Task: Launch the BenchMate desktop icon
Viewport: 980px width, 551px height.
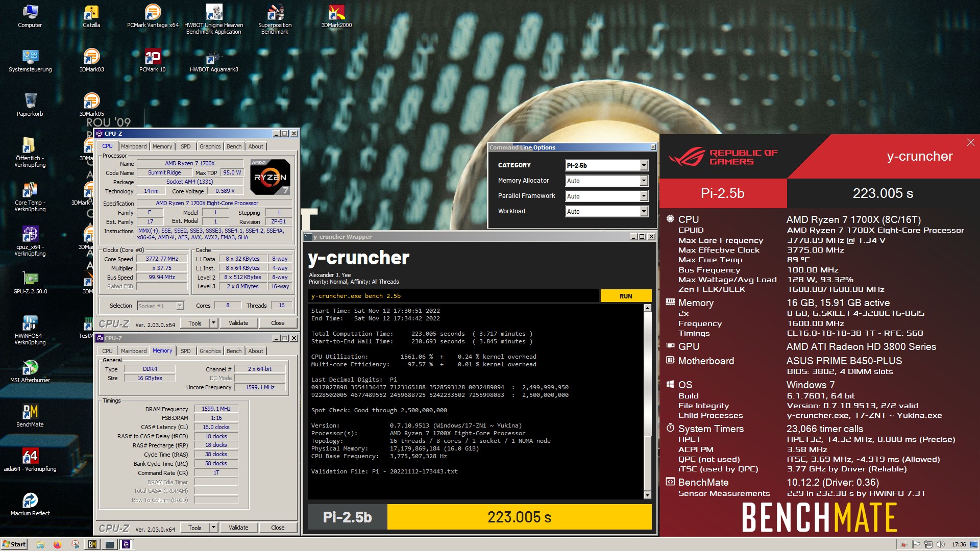Action: [30, 416]
